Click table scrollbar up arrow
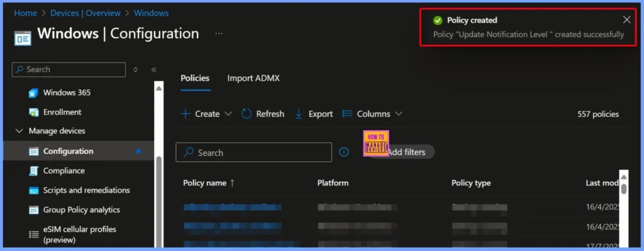Screen dimensions: 644x251 tap(623, 177)
